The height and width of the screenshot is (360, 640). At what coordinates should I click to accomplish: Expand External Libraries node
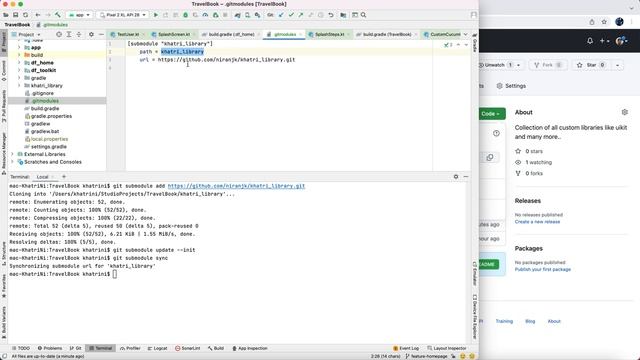[x=12, y=154]
